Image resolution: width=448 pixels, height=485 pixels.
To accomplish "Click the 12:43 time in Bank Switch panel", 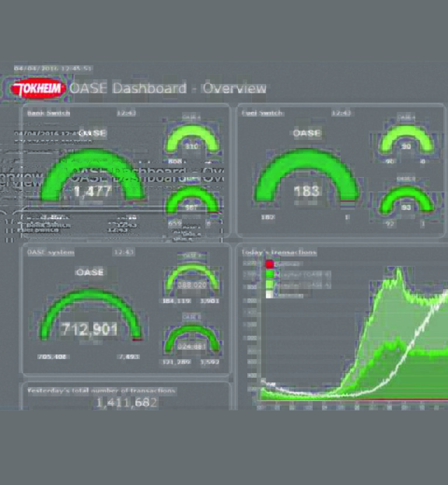I will click(x=126, y=113).
